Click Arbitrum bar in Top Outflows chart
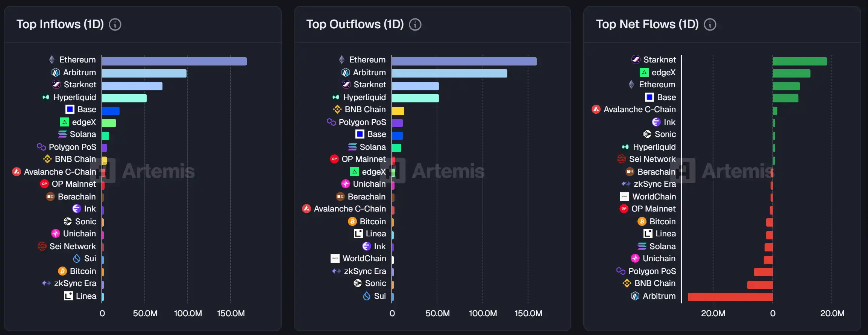The height and width of the screenshot is (335, 868). (449, 73)
